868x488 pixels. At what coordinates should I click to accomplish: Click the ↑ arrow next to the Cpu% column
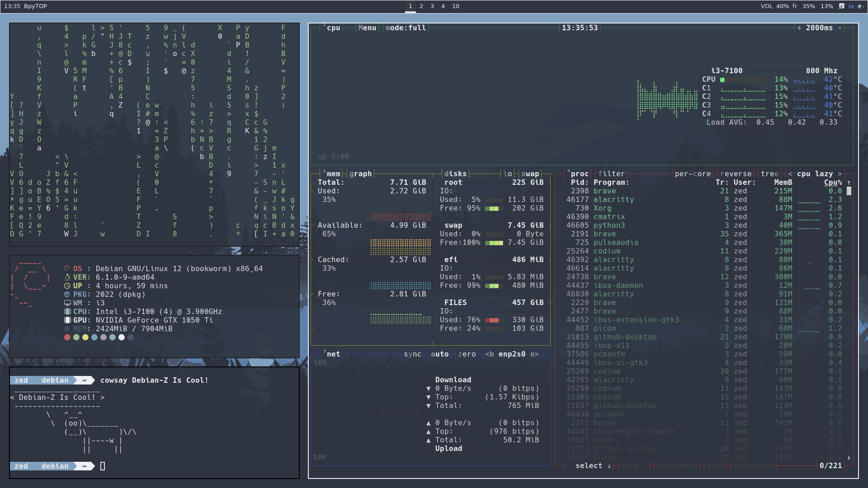coord(848,183)
